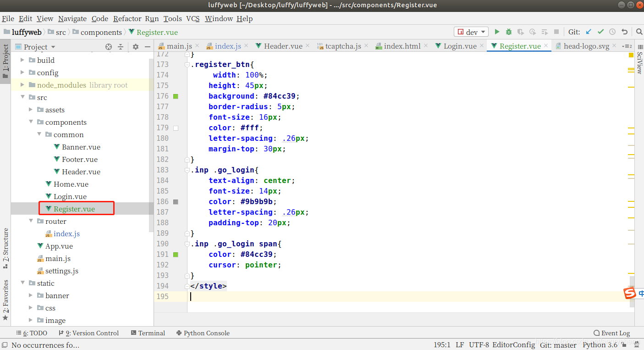The image size is (644, 350).
Task: Click the UTF-8 encoding in status bar
Action: point(479,345)
